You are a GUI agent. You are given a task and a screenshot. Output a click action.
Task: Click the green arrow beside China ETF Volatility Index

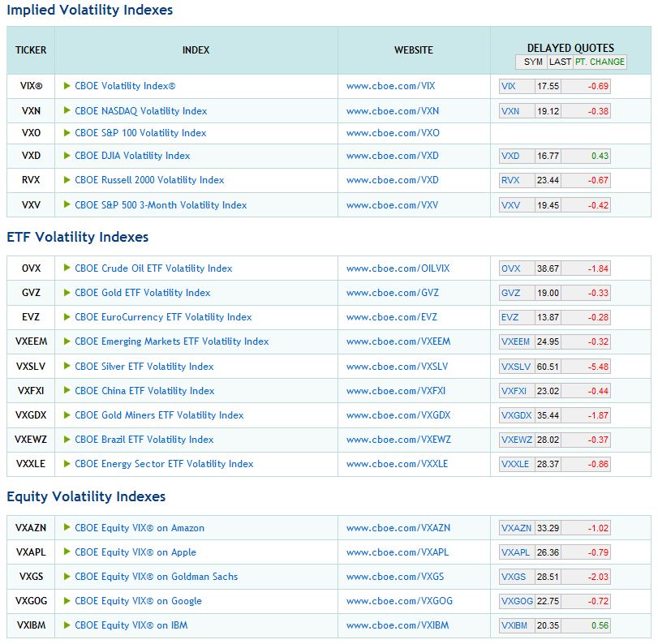[x=67, y=390]
